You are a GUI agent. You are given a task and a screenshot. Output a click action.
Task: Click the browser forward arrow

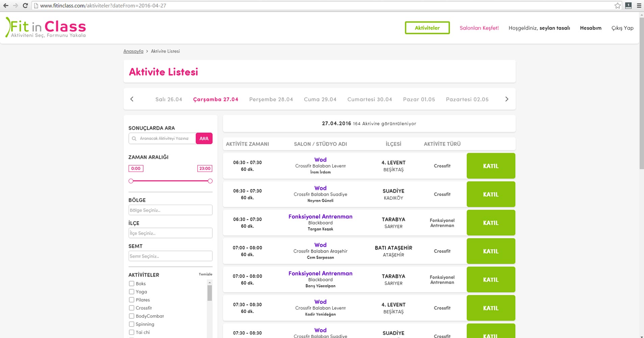click(16, 5)
